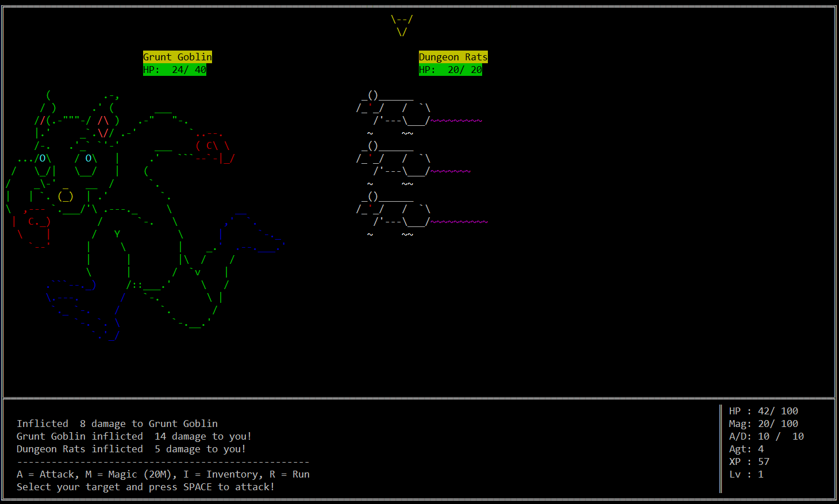The image size is (839, 504).
Task: Click 'Inflicted 8 damage to Grunt Goblin' line
Action: click(117, 424)
